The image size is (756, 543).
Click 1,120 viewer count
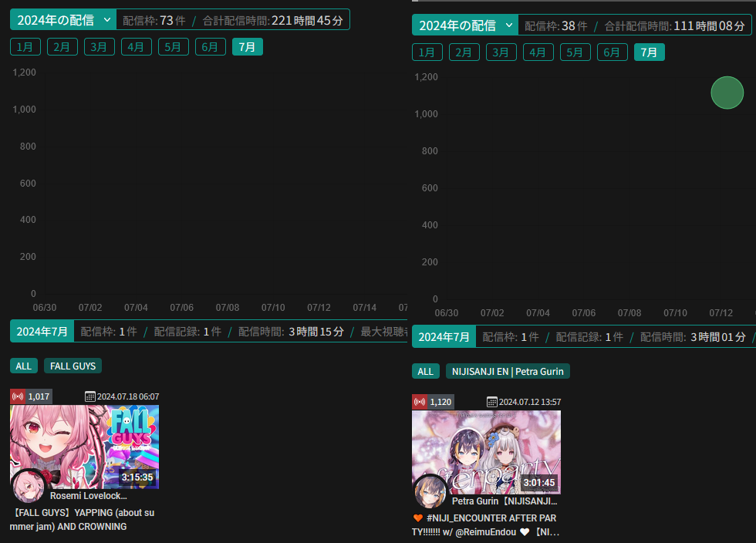tap(440, 402)
